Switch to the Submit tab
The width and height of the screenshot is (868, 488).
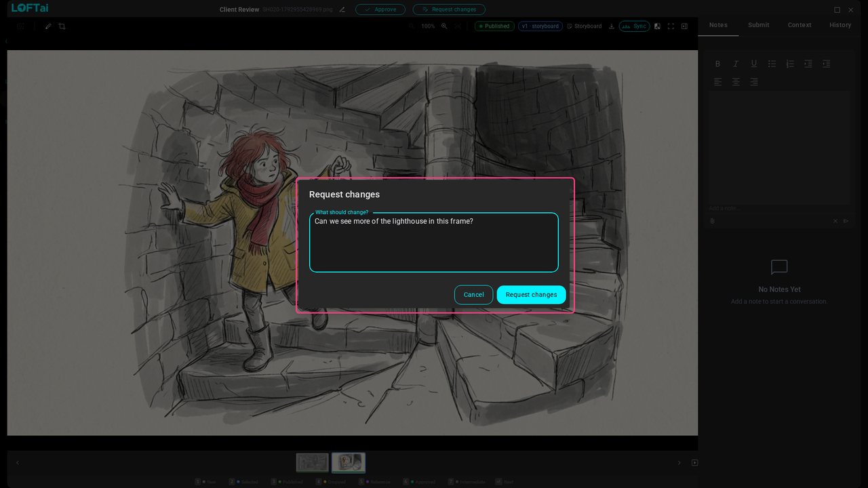point(759,25)
